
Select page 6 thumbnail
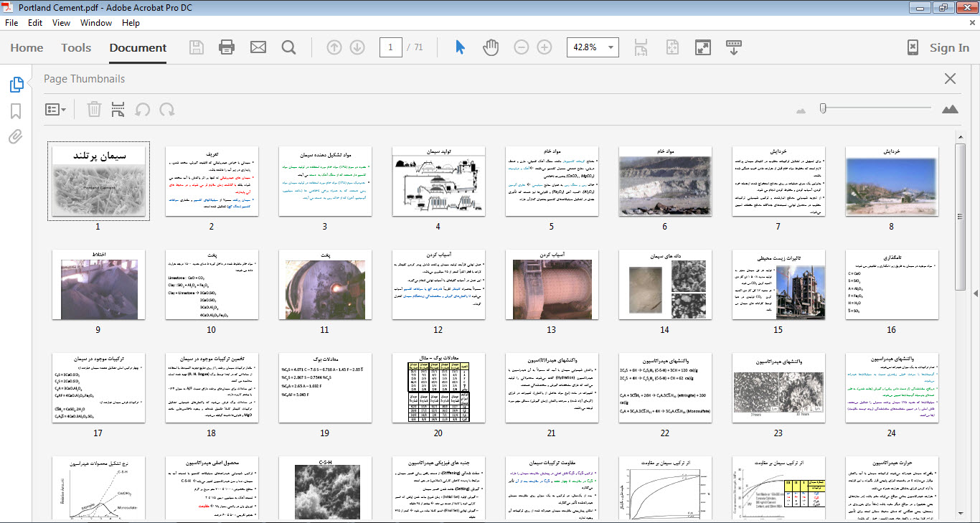tap(665, 182)
